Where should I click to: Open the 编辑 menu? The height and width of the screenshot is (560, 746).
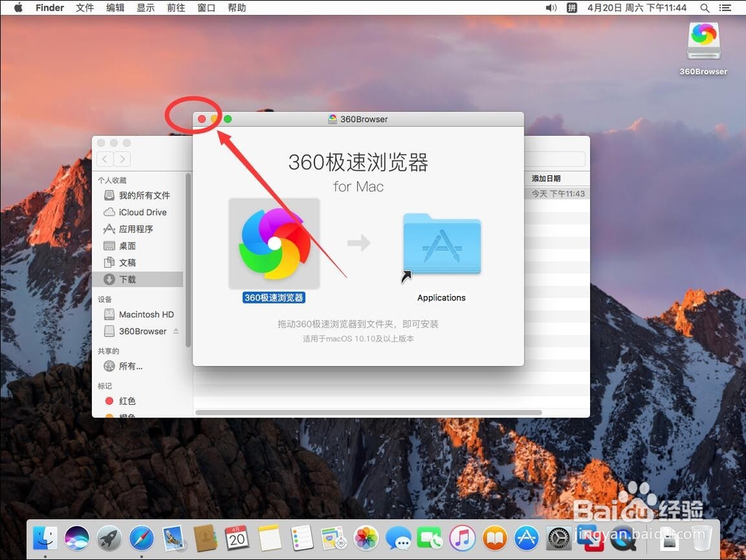click(115, 7)
